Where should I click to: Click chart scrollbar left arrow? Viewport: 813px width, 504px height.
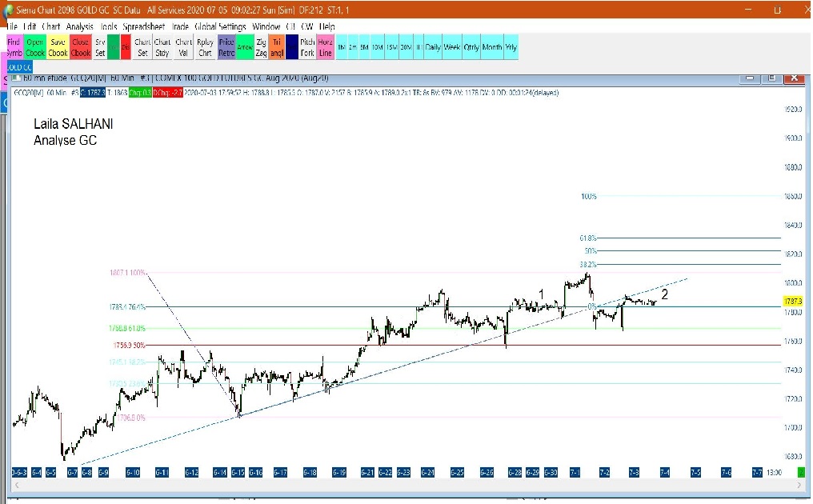point(17,486)
